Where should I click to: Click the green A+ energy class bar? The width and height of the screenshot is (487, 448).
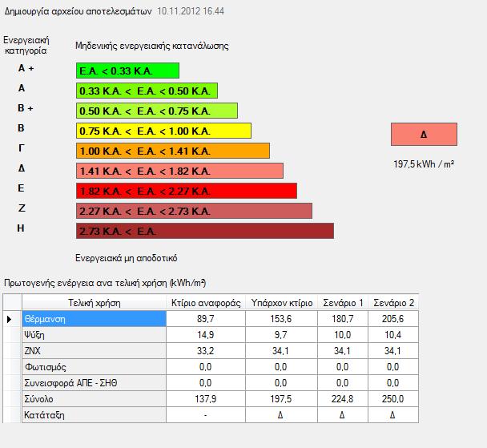127,71
